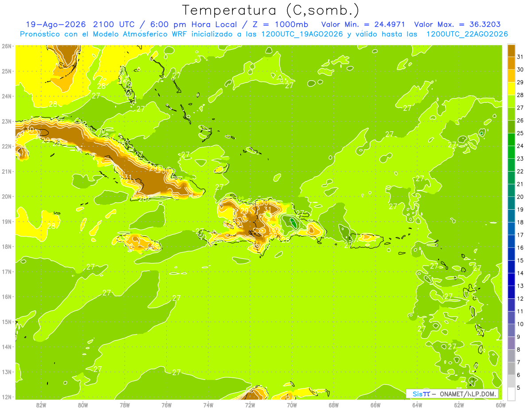Click longitude axis label "66W"
532x411 pixels.
[x=375, y=405]
